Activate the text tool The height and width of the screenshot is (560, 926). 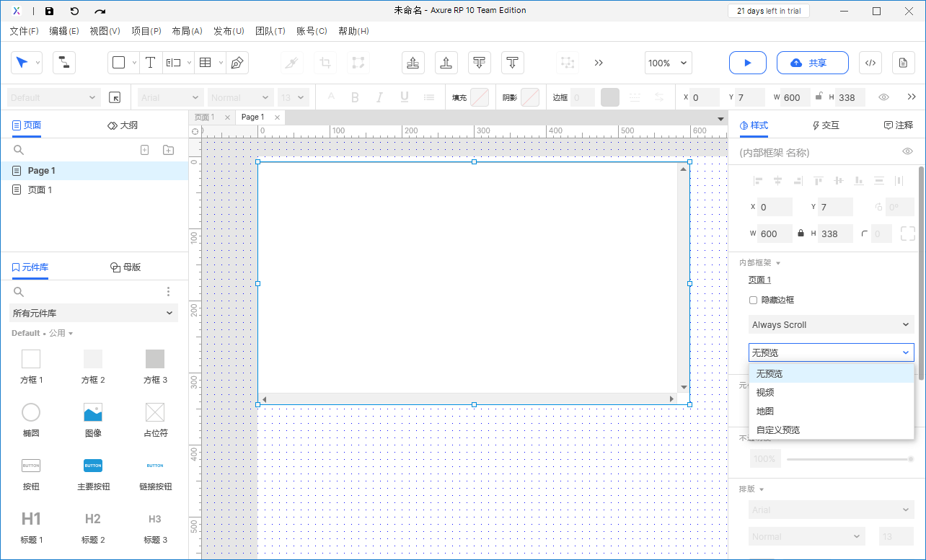click(150, 63)
